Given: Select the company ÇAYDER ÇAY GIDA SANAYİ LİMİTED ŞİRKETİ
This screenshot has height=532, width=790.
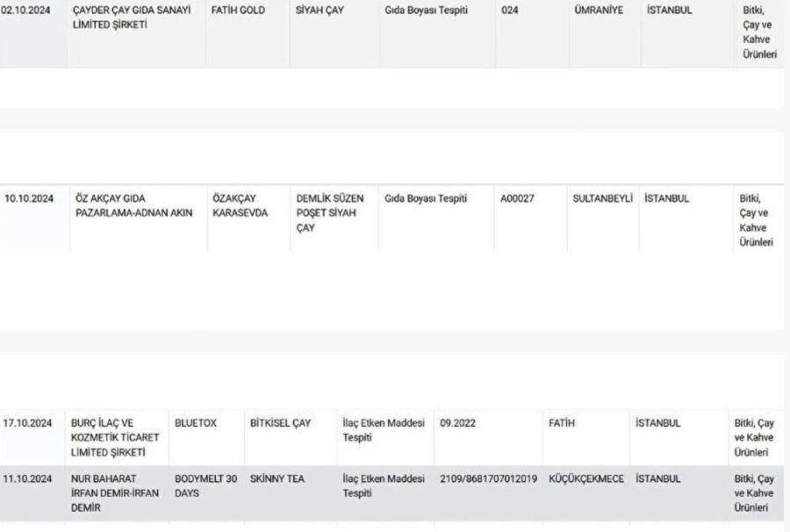Looking at the screenshot, I should coord(132,18).
